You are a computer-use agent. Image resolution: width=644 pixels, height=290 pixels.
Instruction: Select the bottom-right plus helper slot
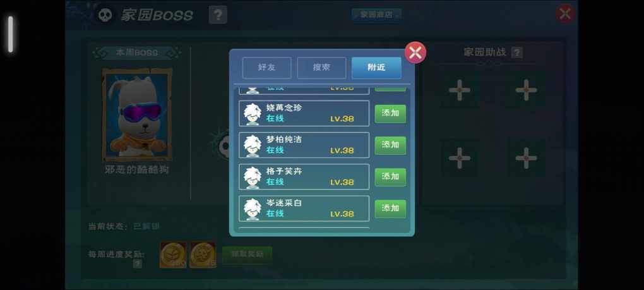(526, 158)
